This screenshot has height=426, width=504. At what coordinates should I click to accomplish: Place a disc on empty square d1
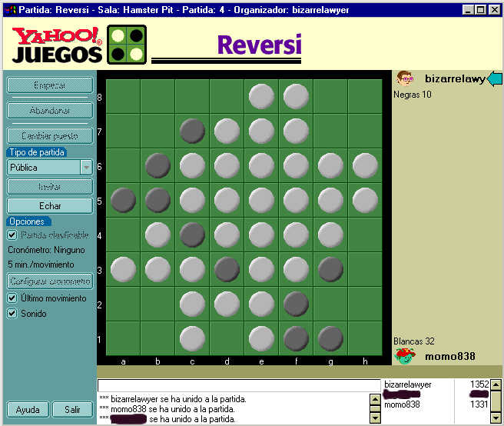[x=227, y=339]
